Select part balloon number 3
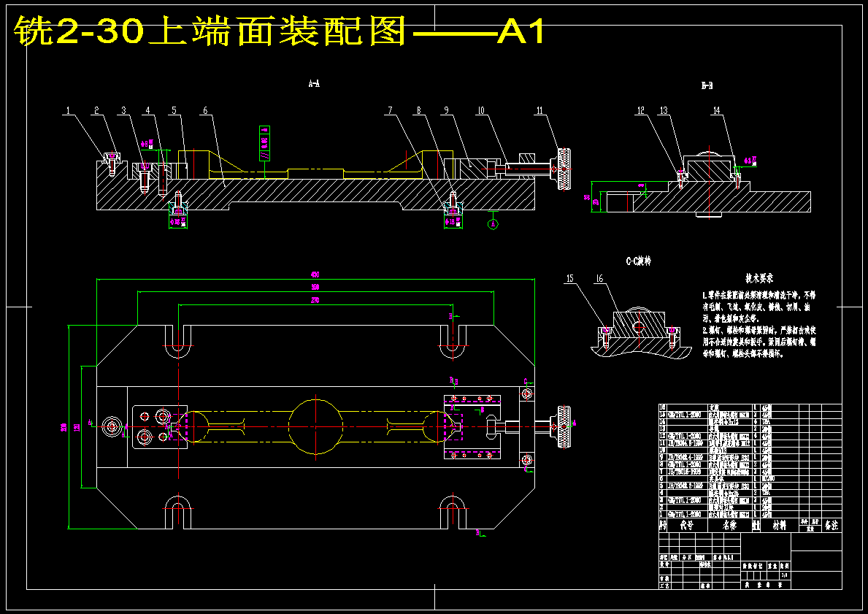 tap(123, 111)
